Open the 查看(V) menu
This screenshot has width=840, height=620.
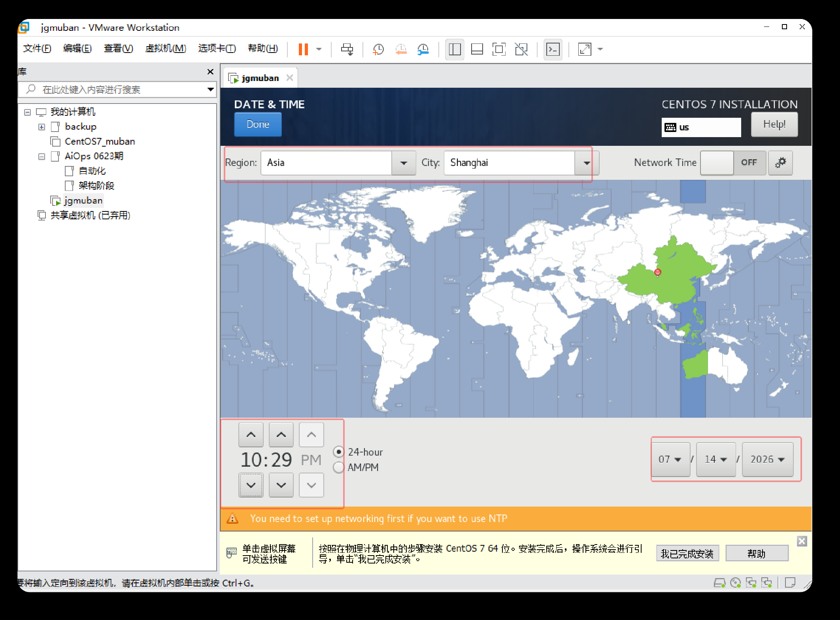coord(118,49)
